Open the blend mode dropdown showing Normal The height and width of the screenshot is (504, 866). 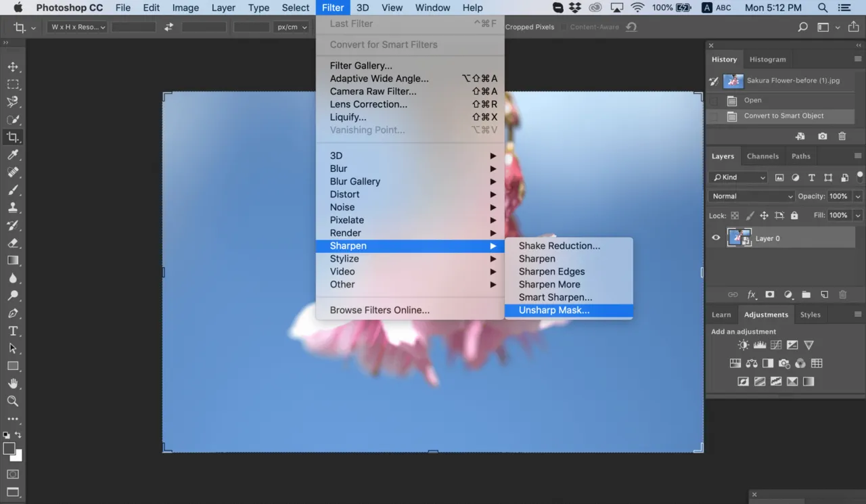coord(751,196)
